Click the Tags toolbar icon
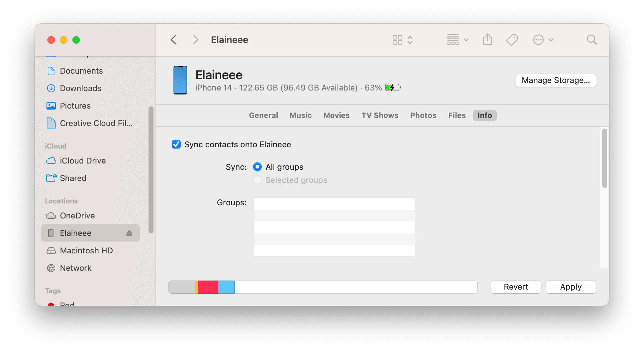This screenshot has height=352, width=644. click(512, 40)
